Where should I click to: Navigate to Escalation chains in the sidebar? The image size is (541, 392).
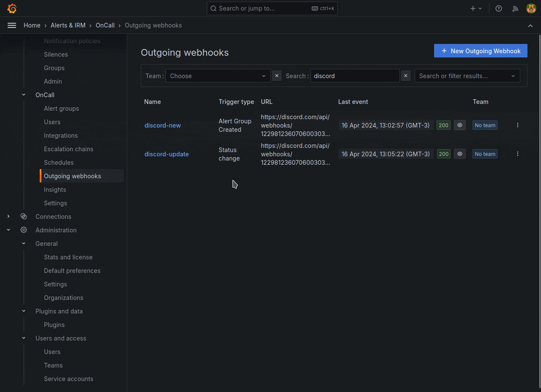(68, 149)
